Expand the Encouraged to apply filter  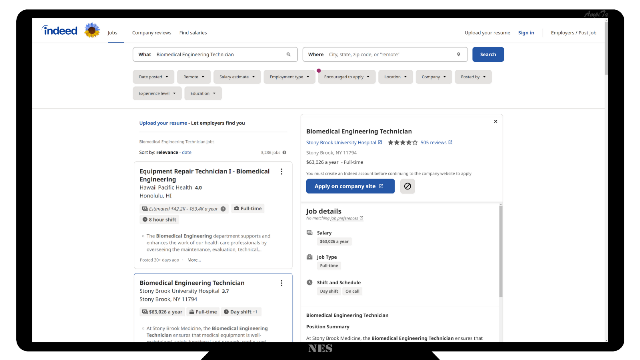coord(347,77)
